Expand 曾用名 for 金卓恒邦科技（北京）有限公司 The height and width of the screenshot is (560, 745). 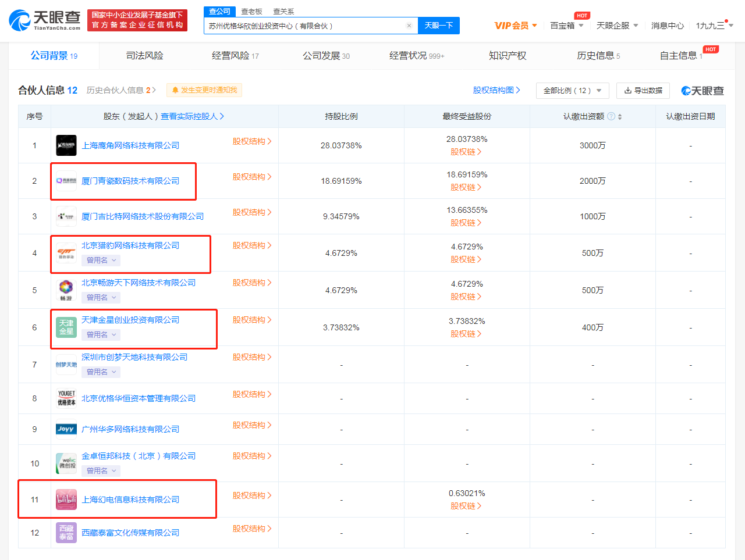click(101, 471)
